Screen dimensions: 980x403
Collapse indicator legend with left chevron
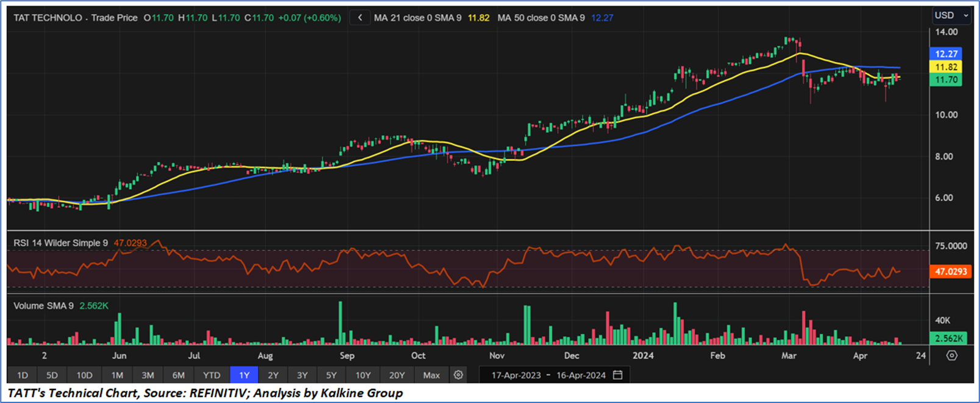click(x=360, y=18)
